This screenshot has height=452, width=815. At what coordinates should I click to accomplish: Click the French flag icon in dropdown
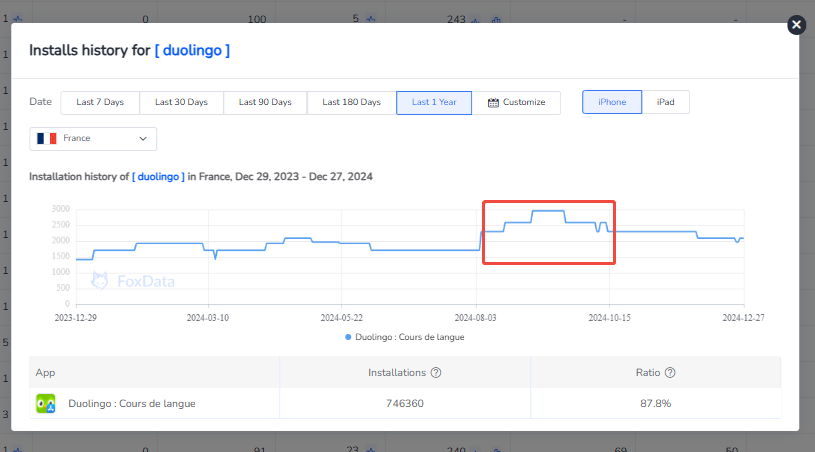click(47, 138)
